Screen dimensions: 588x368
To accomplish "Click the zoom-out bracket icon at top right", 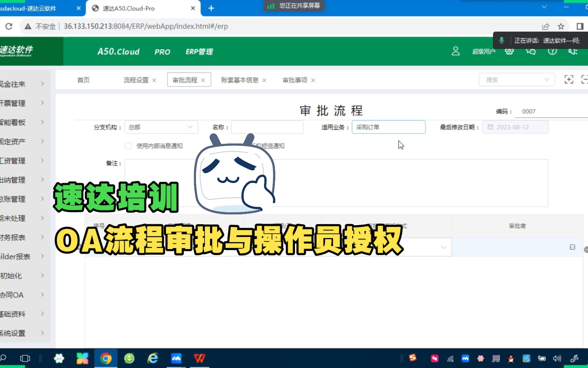I will [586, 79].
